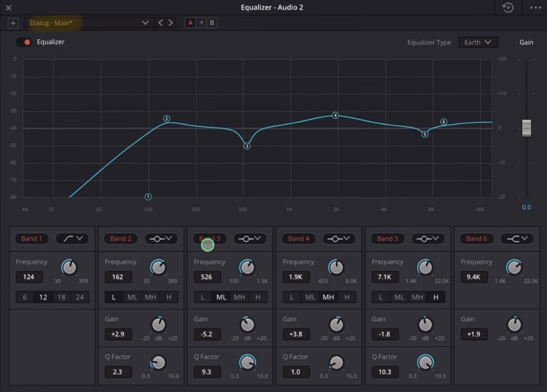The height and width of the screenshot is (392, 547).
Task: Click the history/reset icon in title bar
Action: point(507,7)
